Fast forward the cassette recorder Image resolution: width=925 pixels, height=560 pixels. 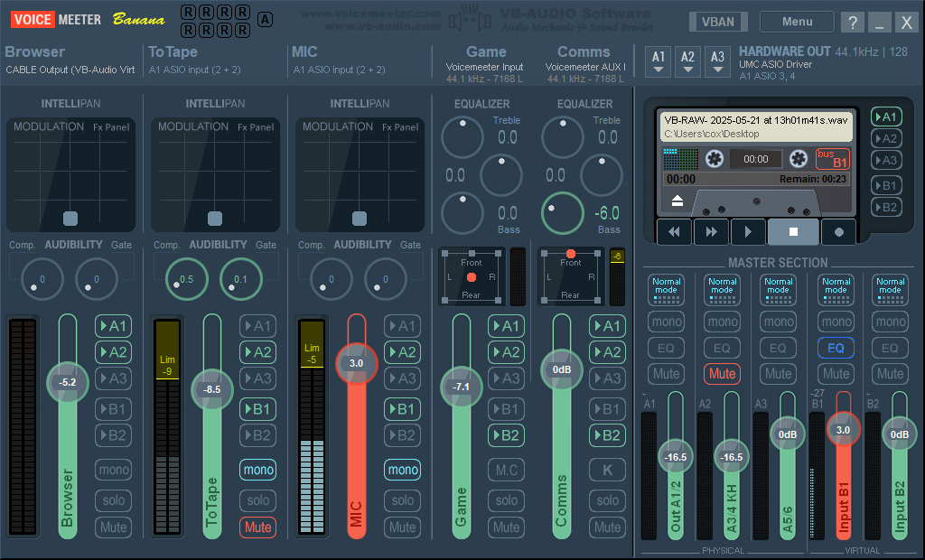pyautogui.click(x=712, y=232)
